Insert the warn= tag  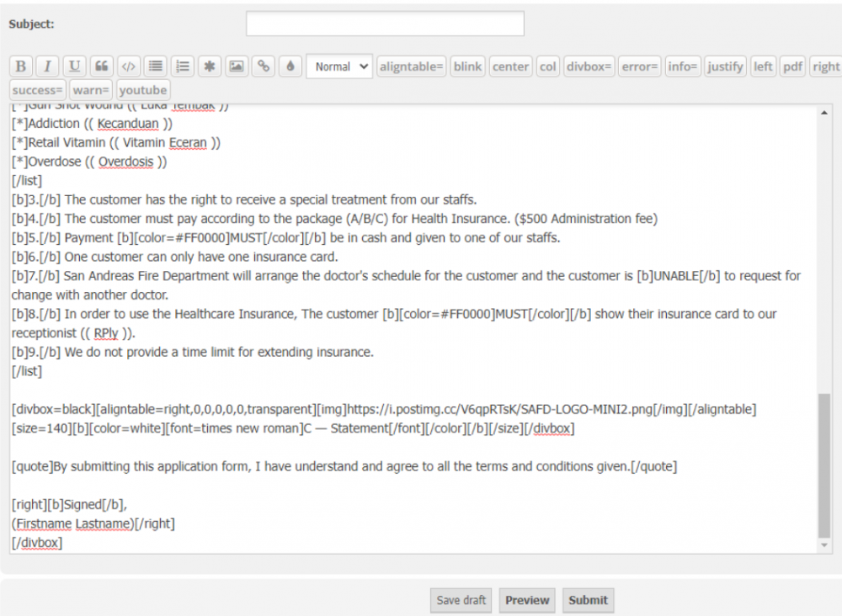91,90
